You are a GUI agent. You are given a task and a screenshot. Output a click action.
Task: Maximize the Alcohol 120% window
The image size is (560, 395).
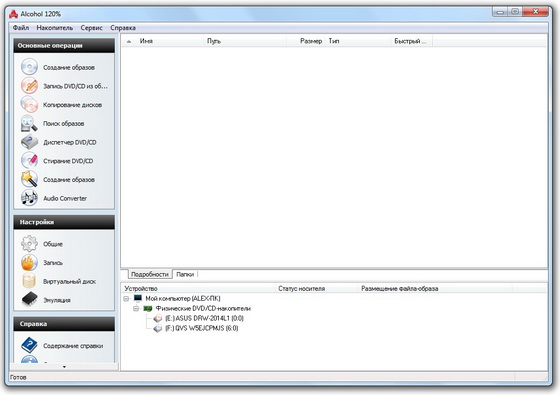(515, 12)
